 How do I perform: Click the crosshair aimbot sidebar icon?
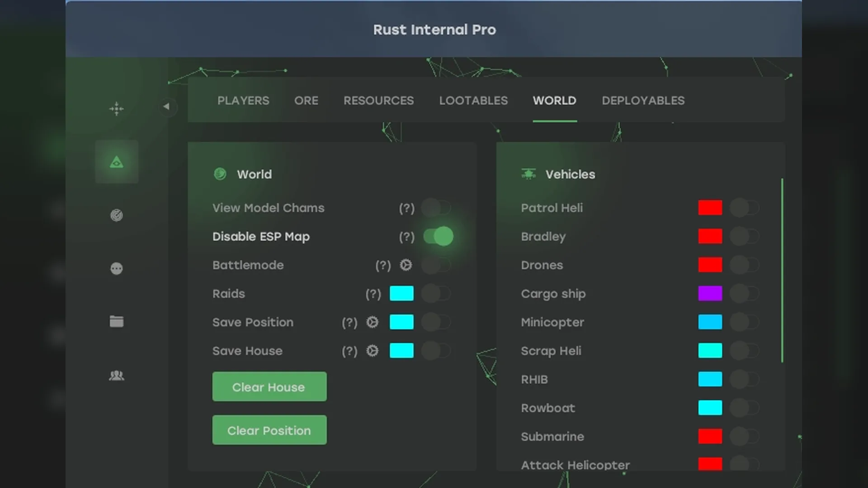tap(117, 109)
